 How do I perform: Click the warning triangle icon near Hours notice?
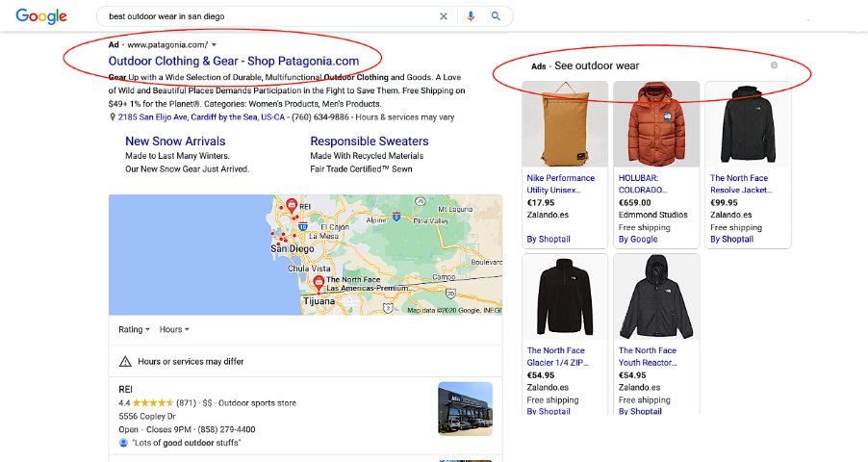click(x=125, y=362)
